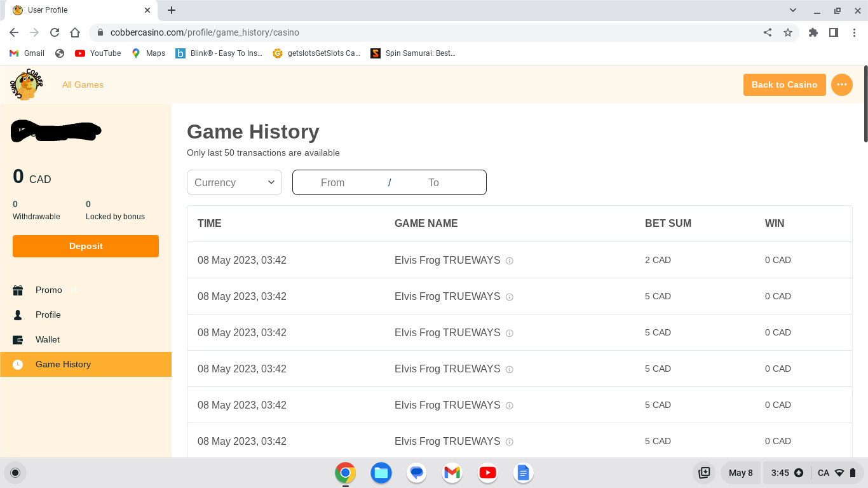This screenshot has width=868, height=488.
Task: Follow the All Games link
Action: click(x=83, y=85)
